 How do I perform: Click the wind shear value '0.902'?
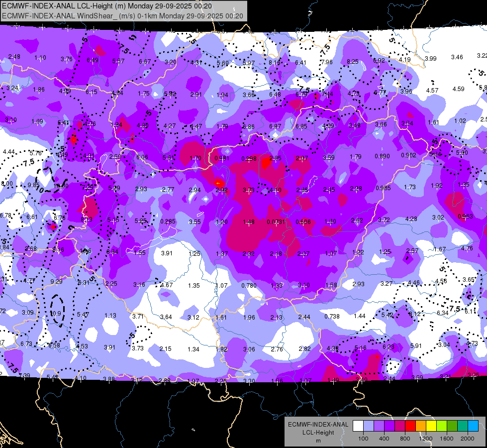pyautogui.click(x=409, y=155)
